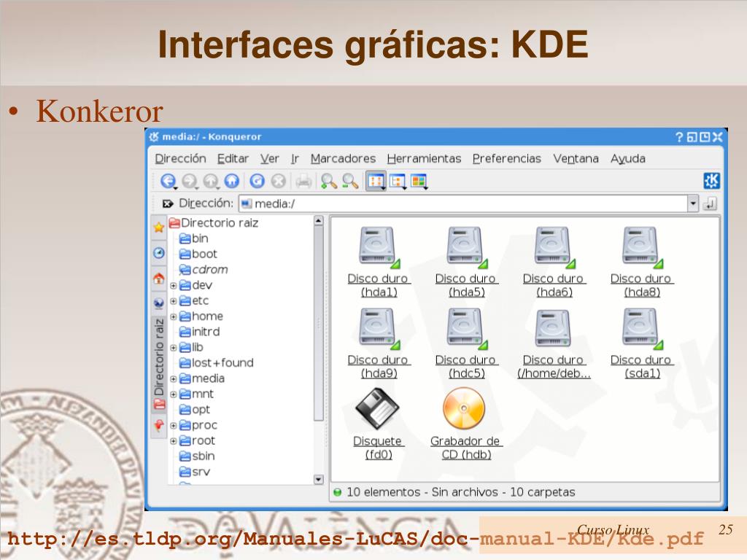Viewport: 747px width, 560px height.
Task: Click the Go button beside location bar
Action: coord(710,204)
